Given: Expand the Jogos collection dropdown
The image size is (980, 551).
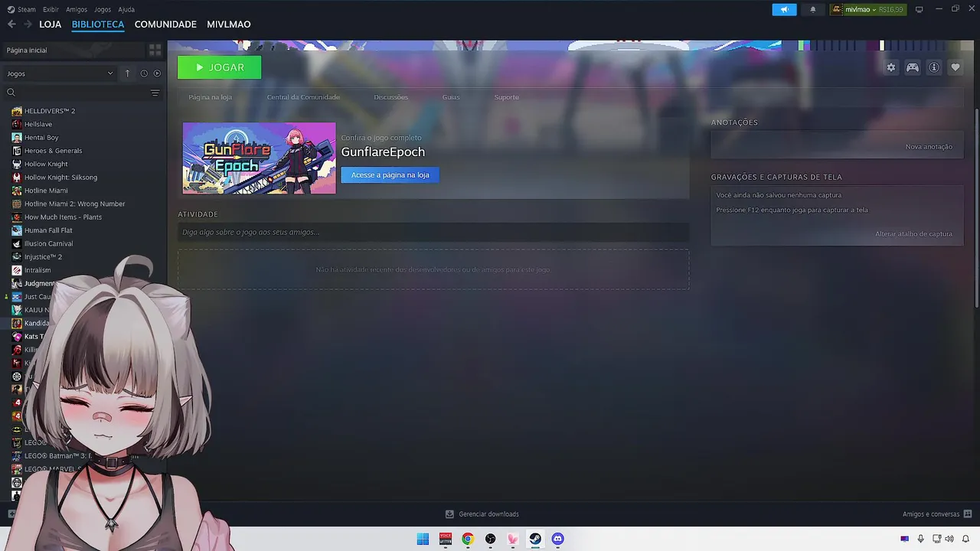Looking at the screenshot, I should [x=60, y=73].
